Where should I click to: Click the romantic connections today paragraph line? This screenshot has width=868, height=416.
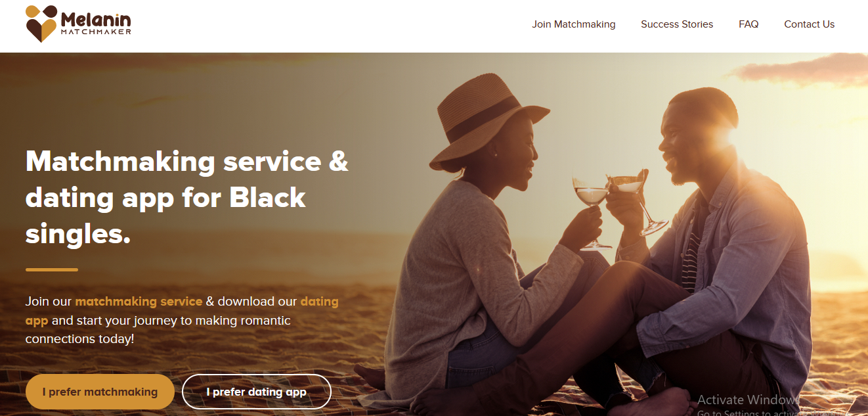tap(79, 339)
